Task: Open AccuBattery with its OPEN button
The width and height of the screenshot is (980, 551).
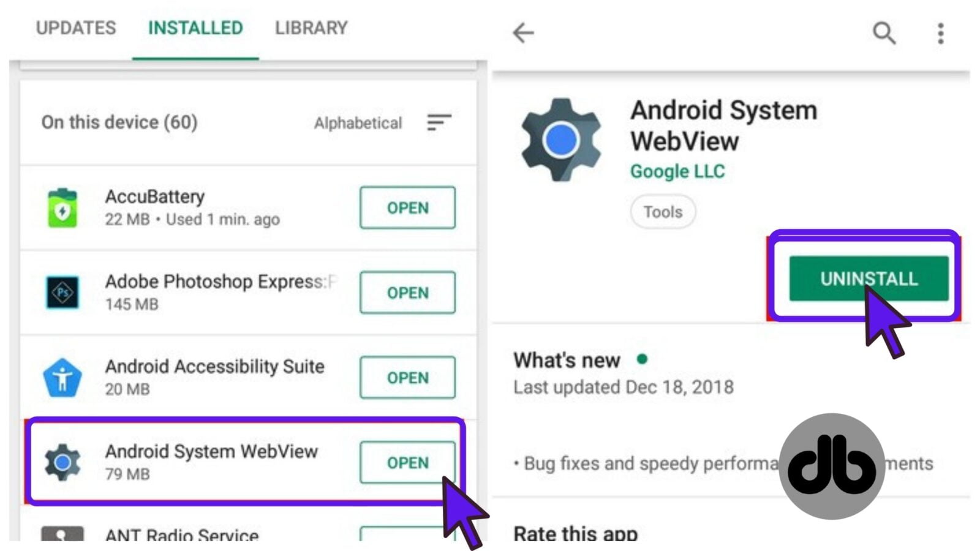Action: [x=407, y=208]
